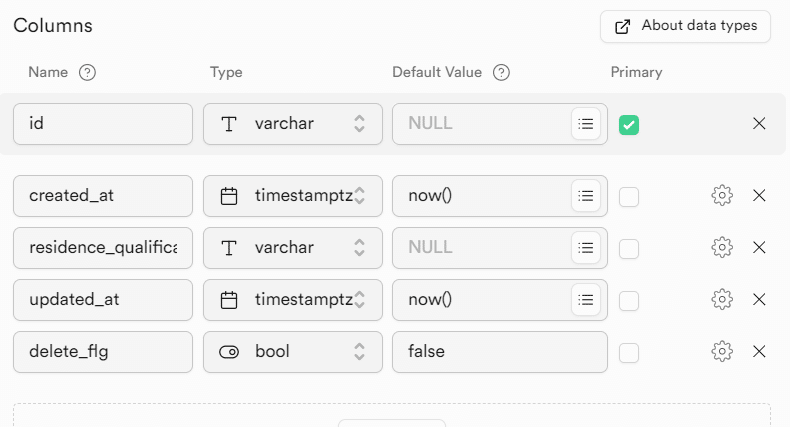Click default value field of delete_flg

[499, 351]
